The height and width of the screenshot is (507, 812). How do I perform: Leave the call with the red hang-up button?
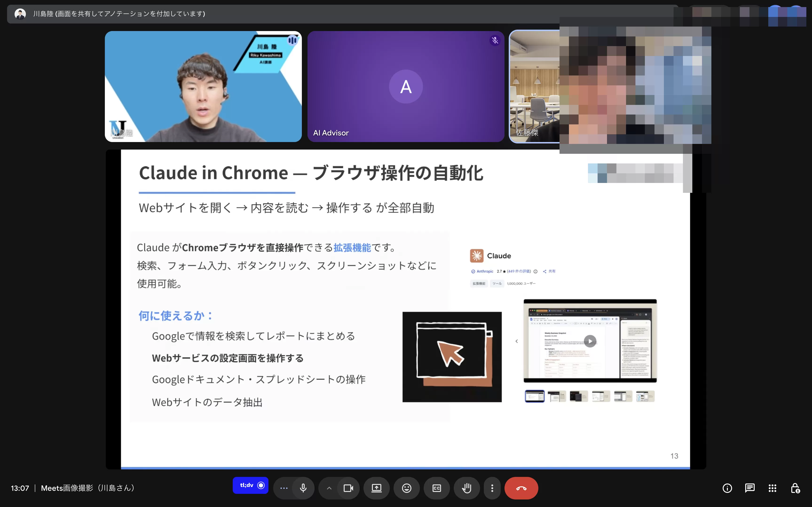(521, 488)
